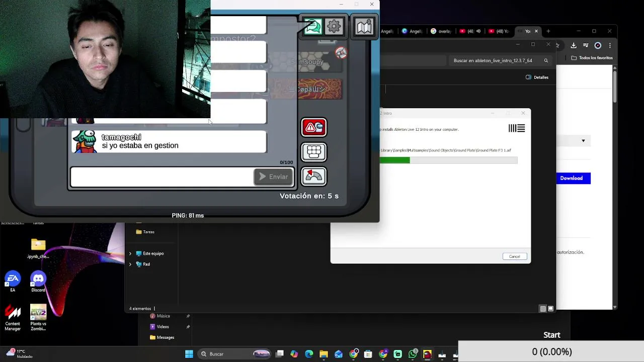Open Microsoft Store from taskbar
Viewport: 644px width, 362px height.
point(368,354)
